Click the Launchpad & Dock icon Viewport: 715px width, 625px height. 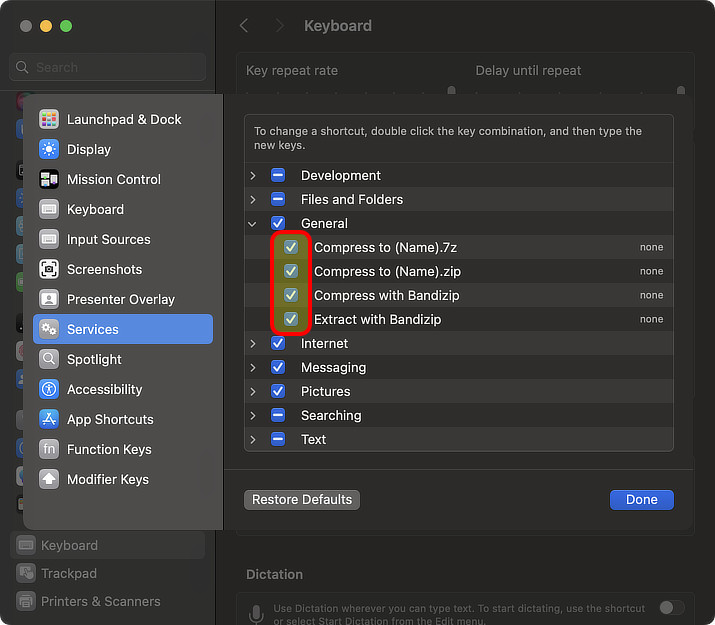click(49, 119)
